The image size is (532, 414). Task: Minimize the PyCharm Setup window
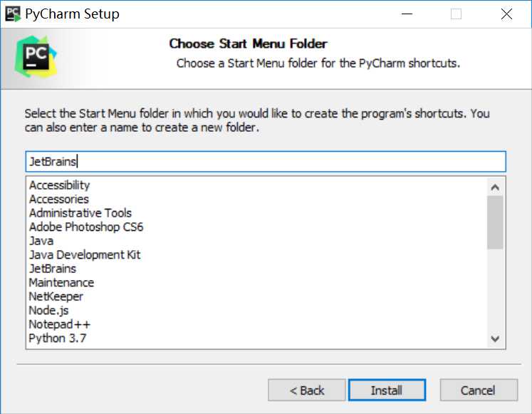(x=407, y=14)
